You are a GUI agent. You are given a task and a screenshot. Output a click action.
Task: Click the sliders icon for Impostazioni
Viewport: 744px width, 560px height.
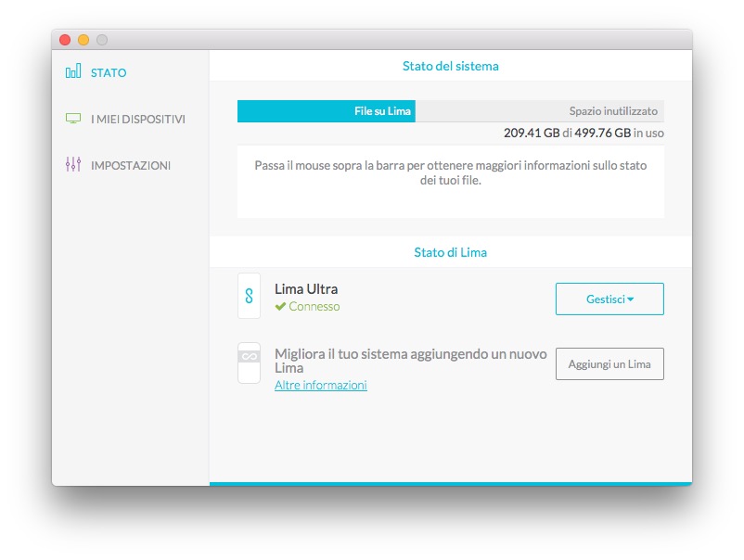[x=73, y=164]
